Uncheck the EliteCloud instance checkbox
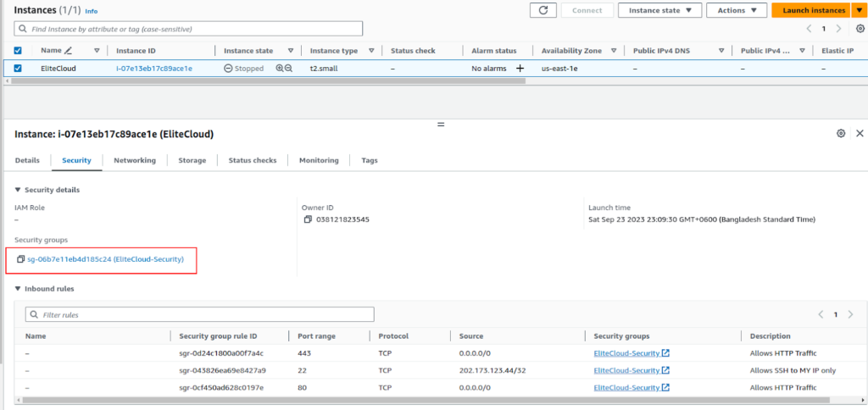This screenshot has width=868, height=410. click(18, 69)
